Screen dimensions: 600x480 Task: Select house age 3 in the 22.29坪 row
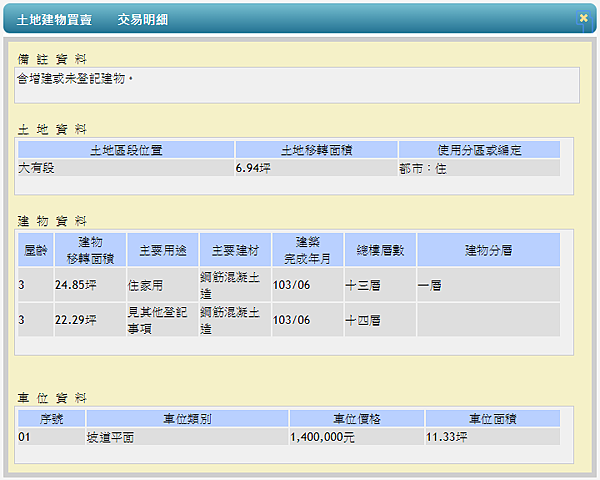[36, 320]
